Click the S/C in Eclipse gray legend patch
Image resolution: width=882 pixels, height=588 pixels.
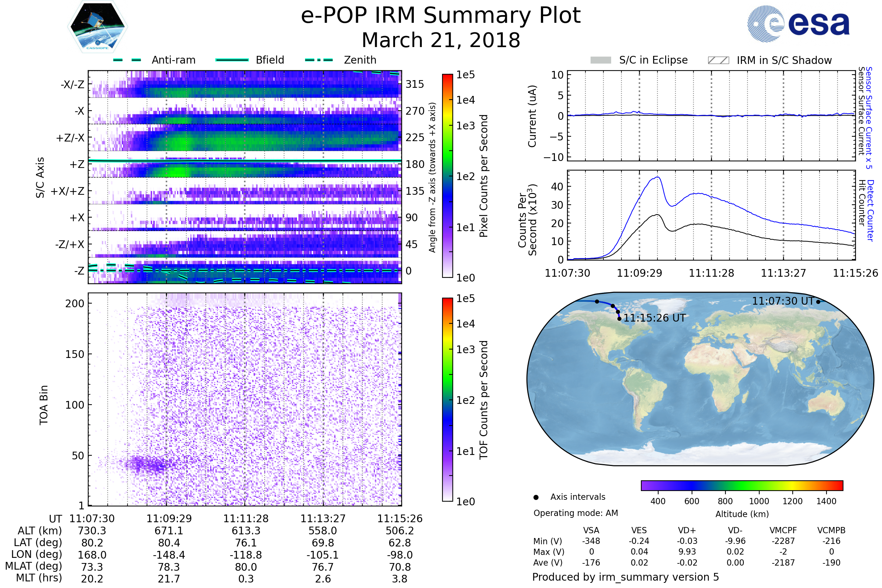point(600,60)
